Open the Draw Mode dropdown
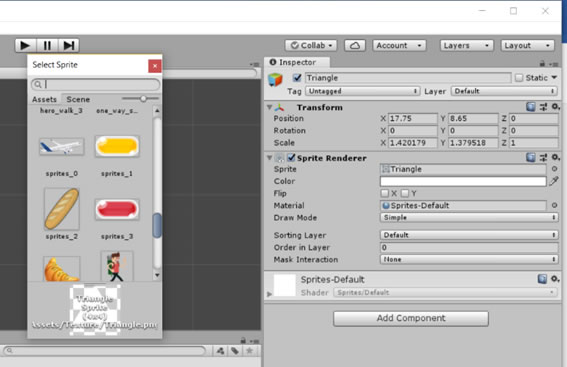This screenshot has width=567, height=367. click(x=469, y=217)
